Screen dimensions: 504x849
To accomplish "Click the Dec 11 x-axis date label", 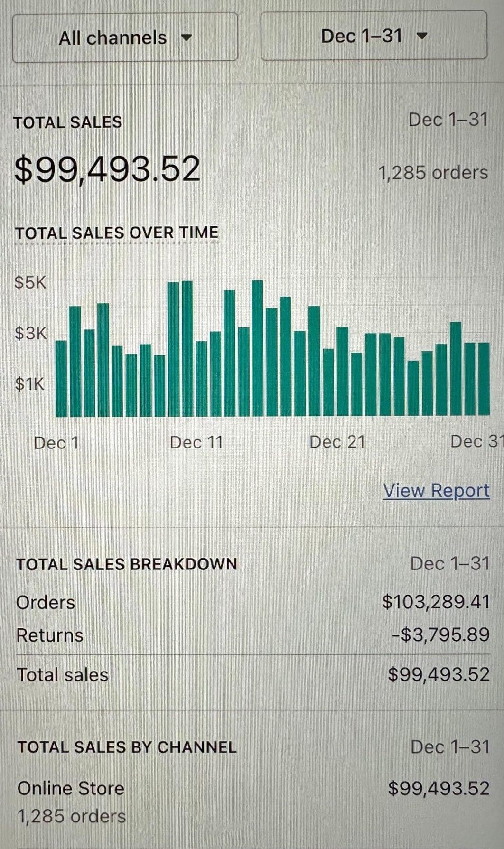I will pos(196,442).
